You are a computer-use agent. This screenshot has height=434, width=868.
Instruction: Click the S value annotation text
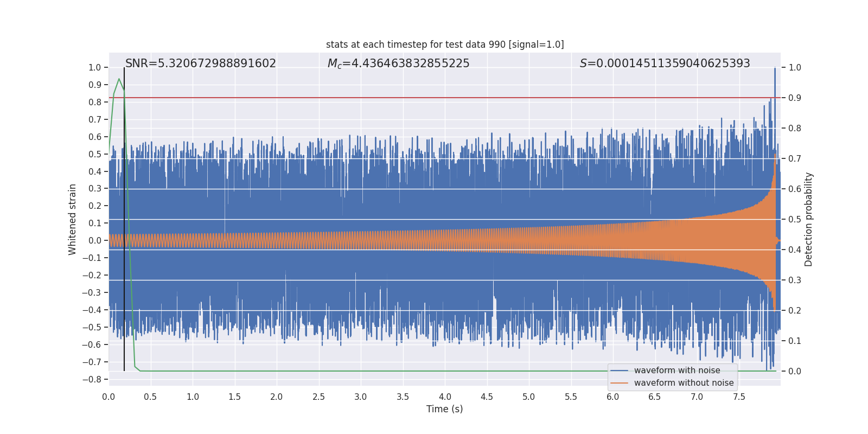(665, 63)
